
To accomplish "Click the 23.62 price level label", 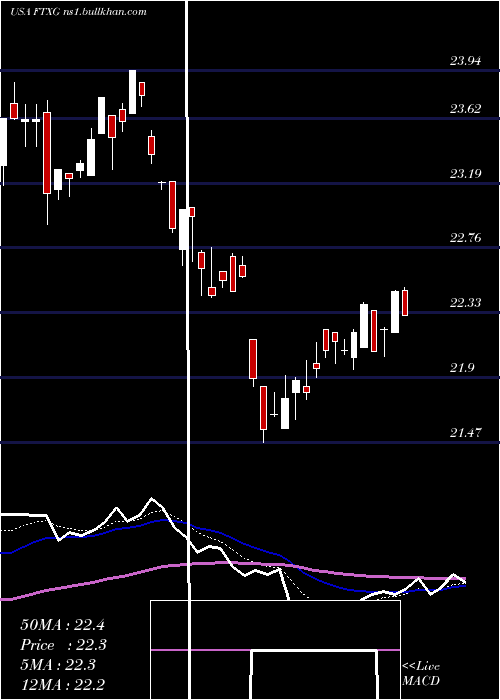I will [x=465, y=108].
